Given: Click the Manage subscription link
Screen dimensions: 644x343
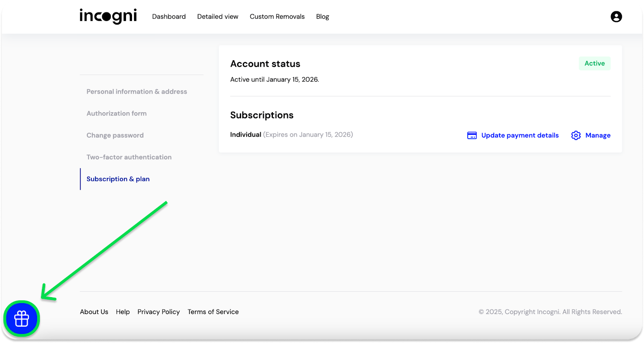Looking at the screenshot, I should tap(598, 136).
